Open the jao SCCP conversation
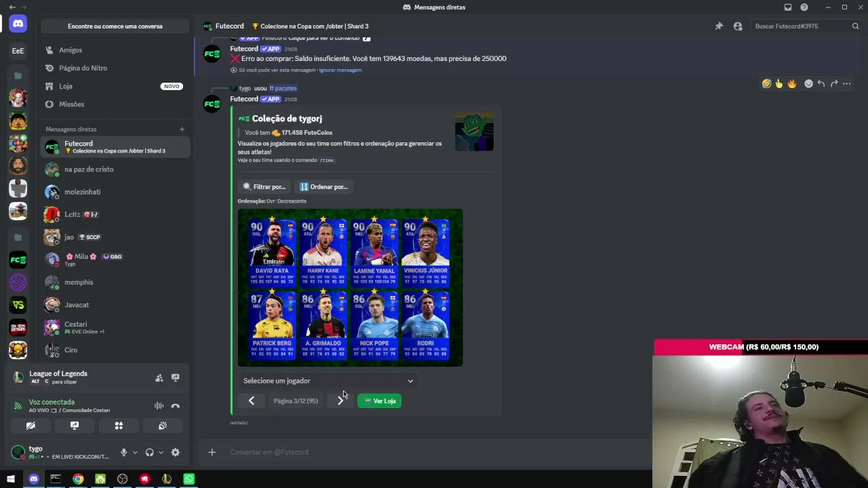The width and height of the screenshot is (868, 488). point(115,237)
